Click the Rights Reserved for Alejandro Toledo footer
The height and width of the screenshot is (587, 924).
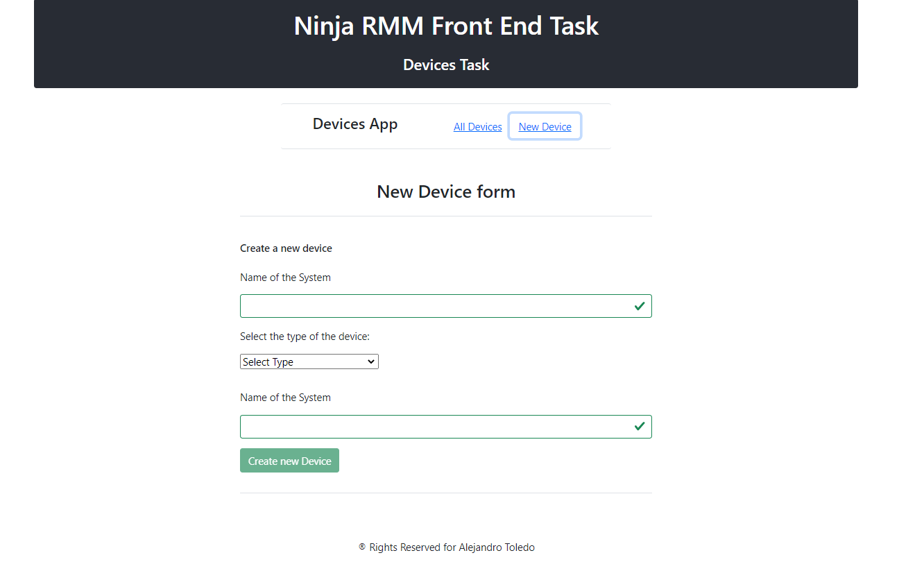click(x=446, y=547)
